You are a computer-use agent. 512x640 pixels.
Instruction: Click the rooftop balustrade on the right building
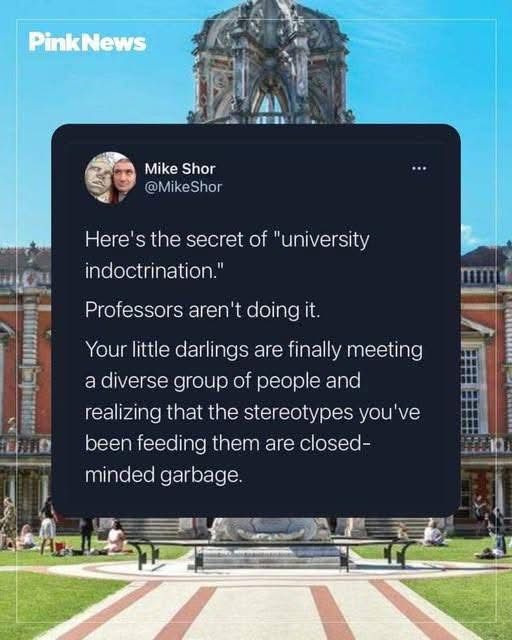[486, 274]
